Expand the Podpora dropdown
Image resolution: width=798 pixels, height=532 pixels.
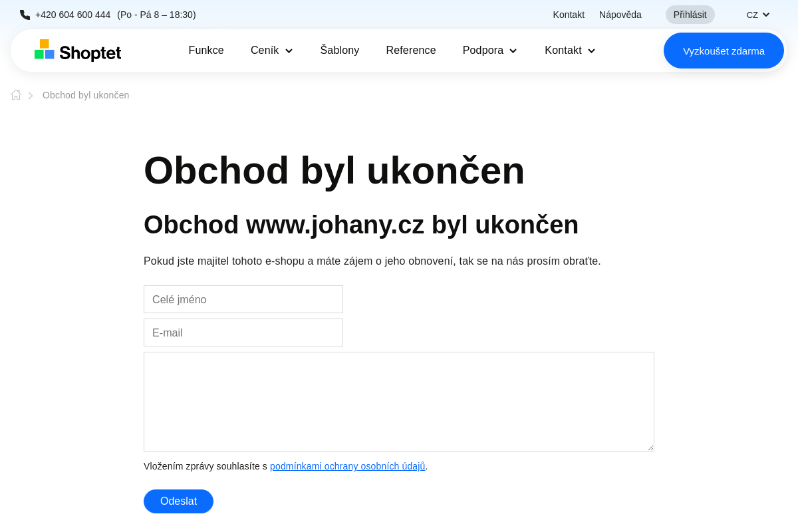coord(489,51)
